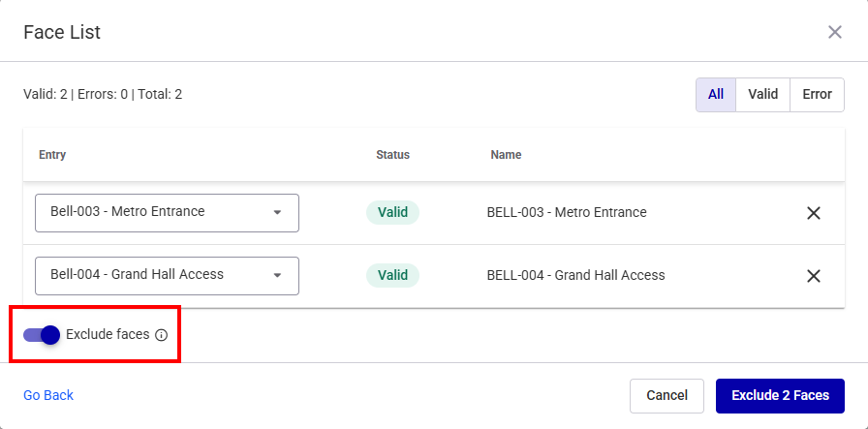Close the Face List dialog
Image resolution: width=868 pixels, height=429 pixels.
834,32
